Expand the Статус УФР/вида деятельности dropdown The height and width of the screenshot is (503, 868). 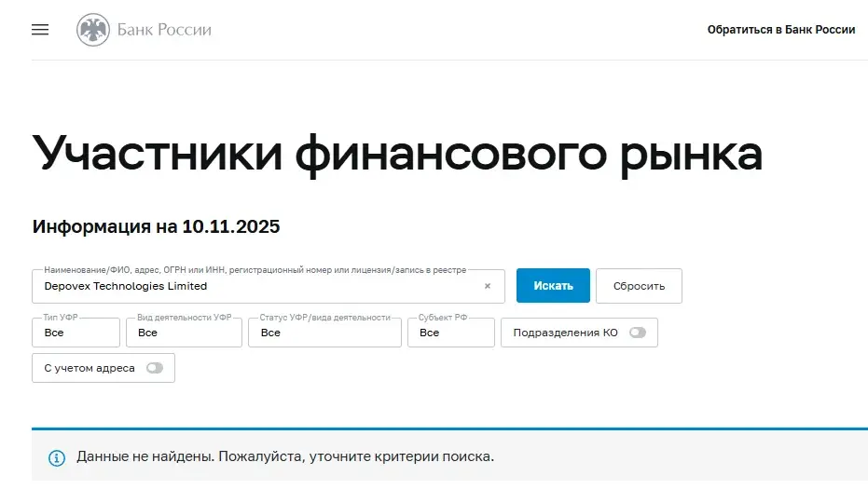[324, 333]
